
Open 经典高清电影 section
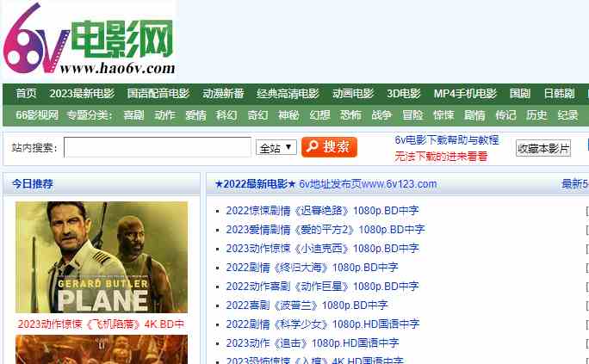288,94
